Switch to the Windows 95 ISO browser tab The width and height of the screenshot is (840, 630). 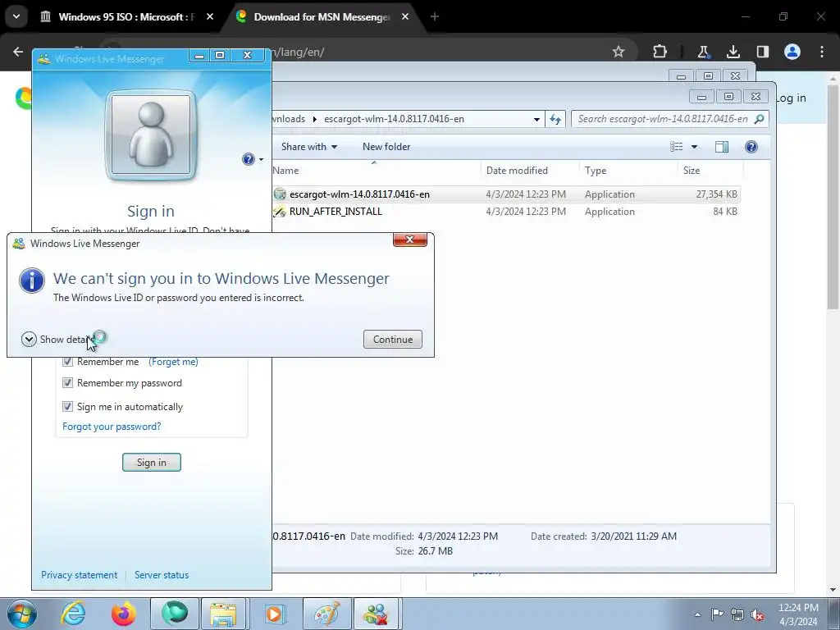pyautogui.click(x=127, y=17)
